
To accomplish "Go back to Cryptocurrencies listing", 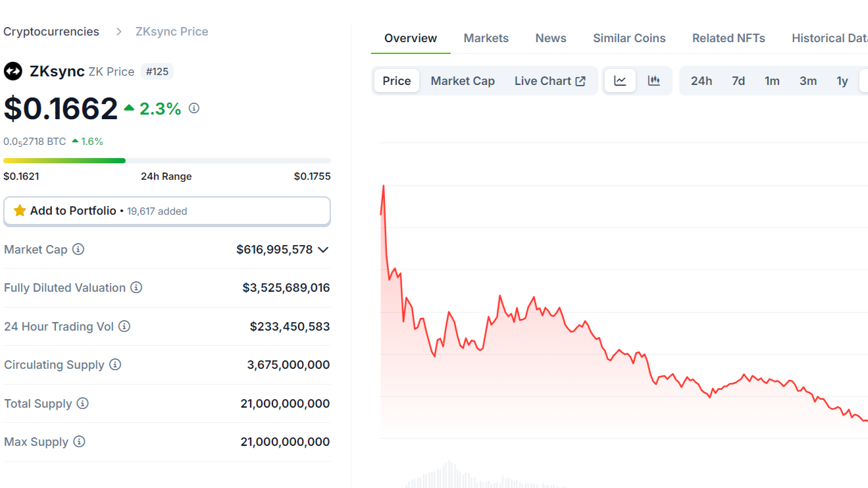I will 51,31.
